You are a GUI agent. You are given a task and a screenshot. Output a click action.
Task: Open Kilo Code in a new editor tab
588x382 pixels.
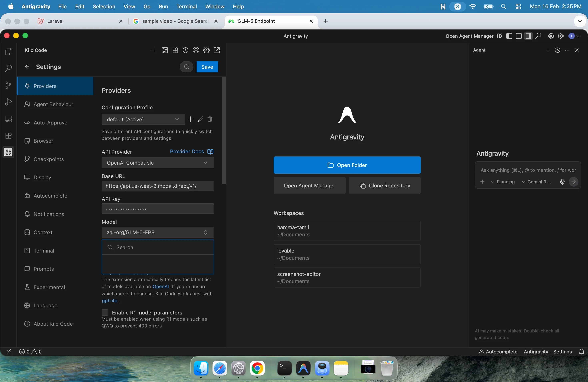click(217, 50)
